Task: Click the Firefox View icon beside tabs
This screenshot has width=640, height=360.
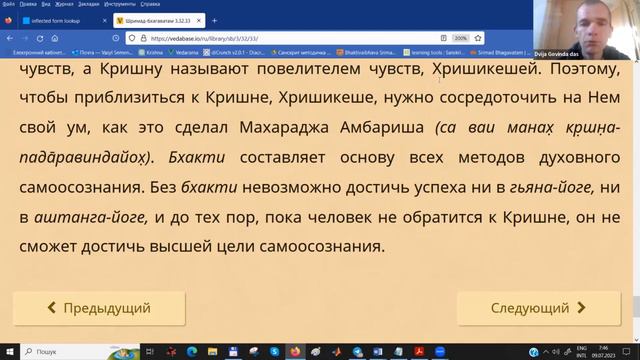Action: [x=8, y=20]
